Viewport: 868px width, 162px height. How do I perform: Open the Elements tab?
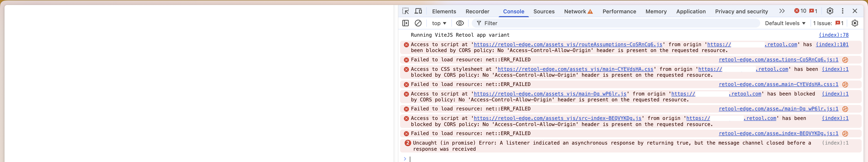444,12
